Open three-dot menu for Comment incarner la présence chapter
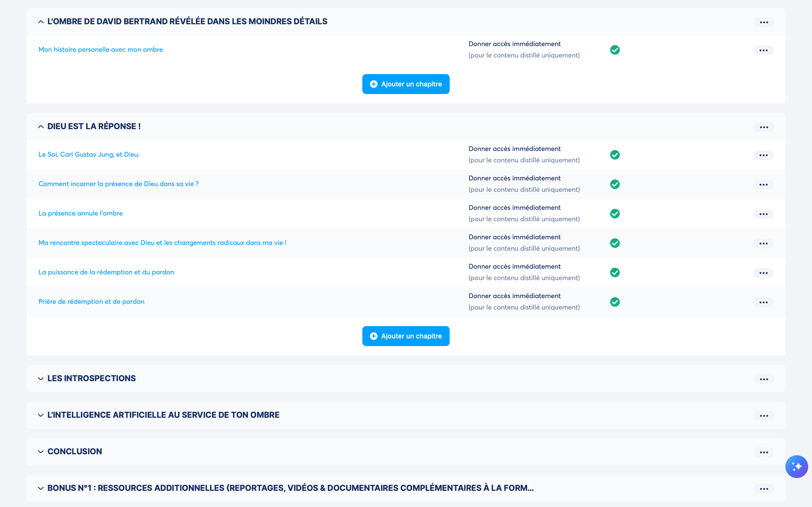Viewport: 812px width, 507px height. [763, 185]
